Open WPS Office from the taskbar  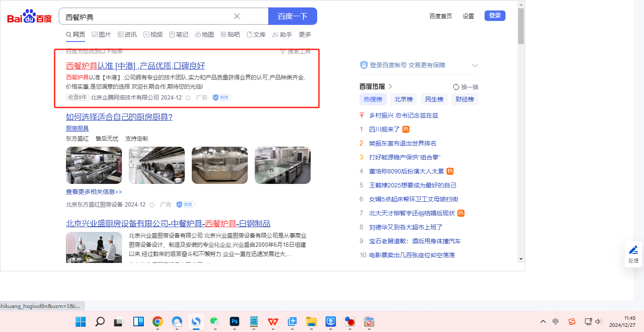273,322
